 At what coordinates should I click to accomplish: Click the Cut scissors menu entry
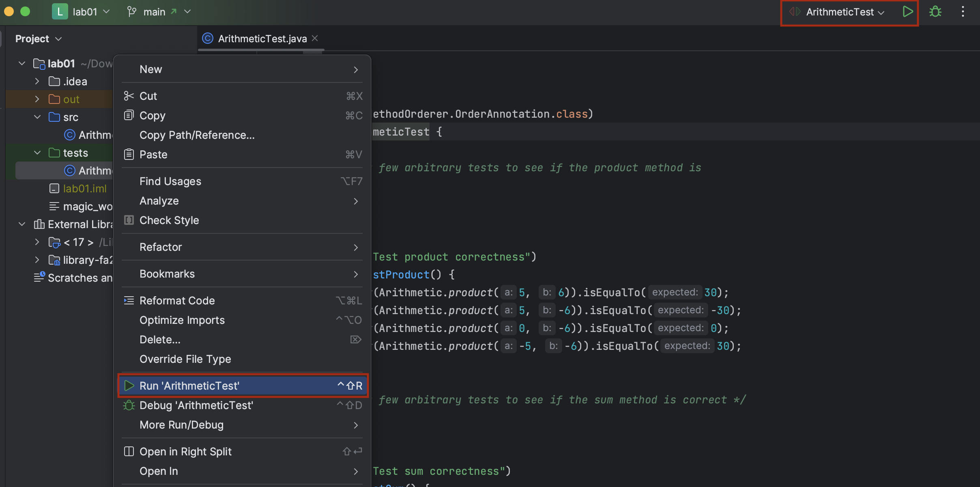point(148,96)
